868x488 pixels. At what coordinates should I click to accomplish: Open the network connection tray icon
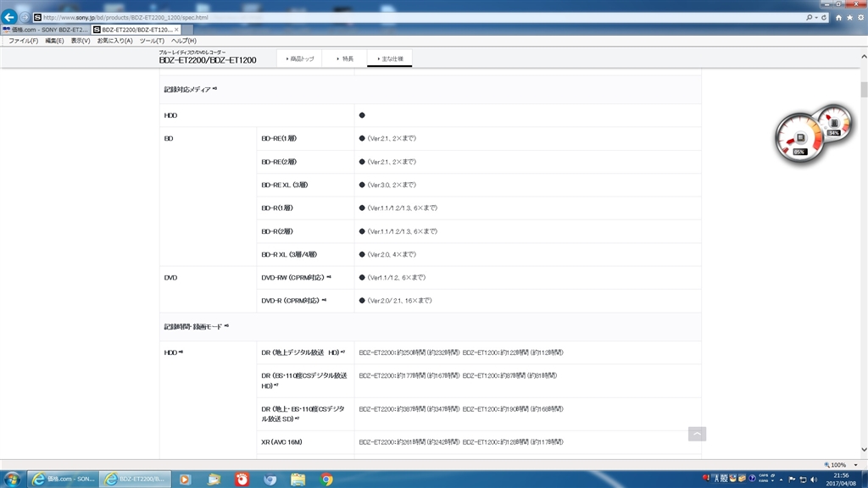(804, 480)
